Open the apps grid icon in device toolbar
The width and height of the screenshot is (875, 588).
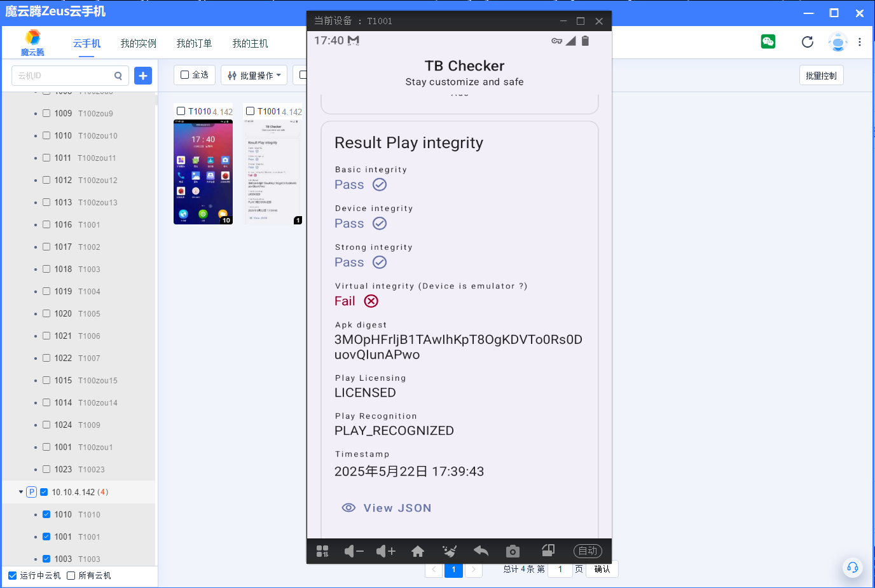tap(322, 551)
